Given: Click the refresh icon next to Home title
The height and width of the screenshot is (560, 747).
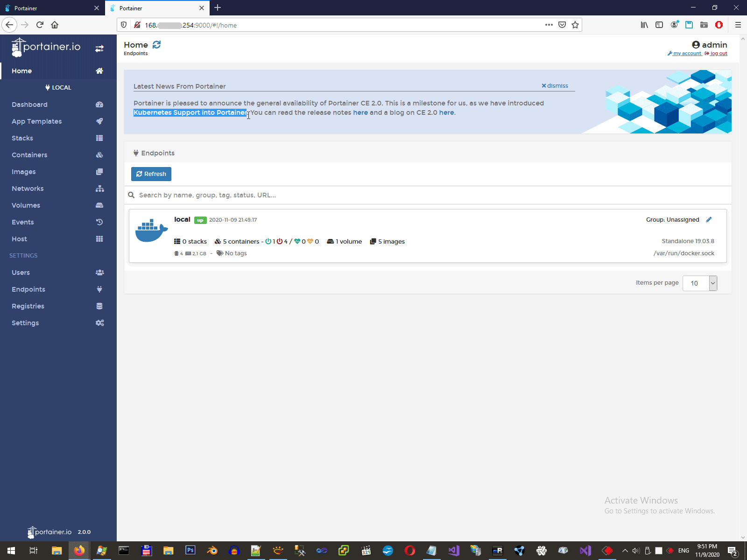Looking at the screenshot, I should (157, 44).
